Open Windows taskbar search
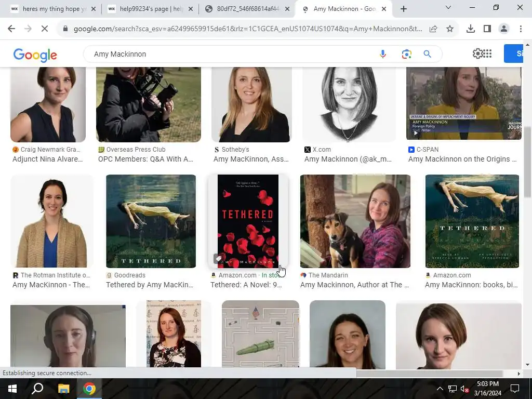The image size is (532, 399). [37, 389]
